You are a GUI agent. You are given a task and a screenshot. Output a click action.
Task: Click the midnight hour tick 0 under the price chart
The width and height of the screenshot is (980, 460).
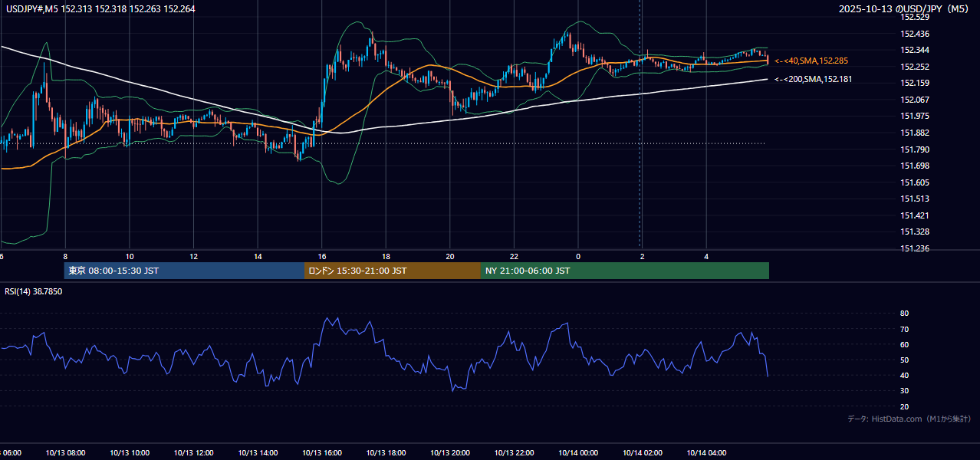click(x=578, y=256)
